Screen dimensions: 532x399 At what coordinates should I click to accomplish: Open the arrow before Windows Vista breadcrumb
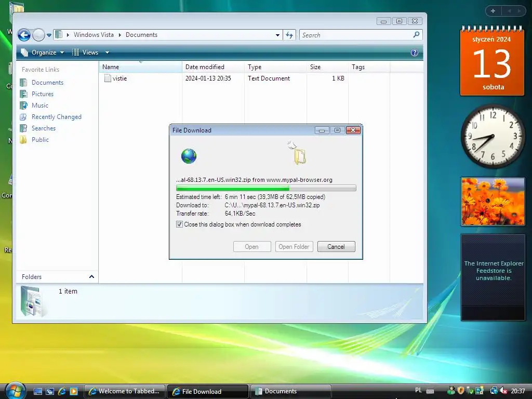tap(68, 35)
